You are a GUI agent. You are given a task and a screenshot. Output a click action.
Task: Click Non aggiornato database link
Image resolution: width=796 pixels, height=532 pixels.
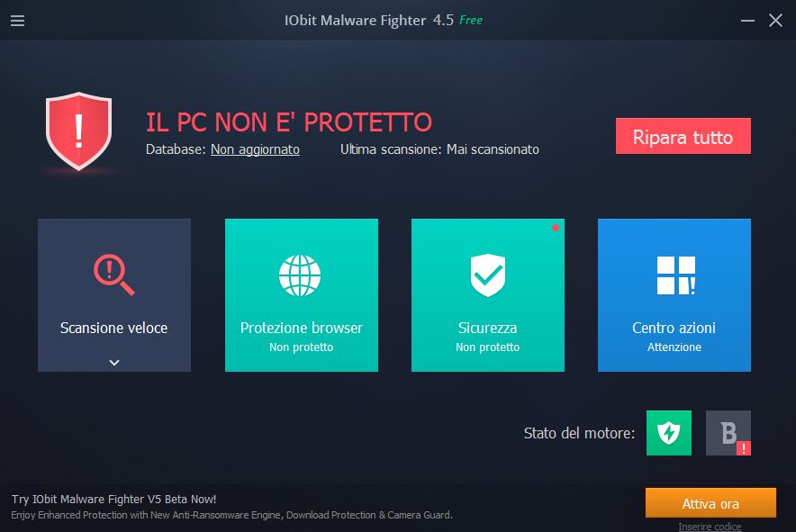255,149
